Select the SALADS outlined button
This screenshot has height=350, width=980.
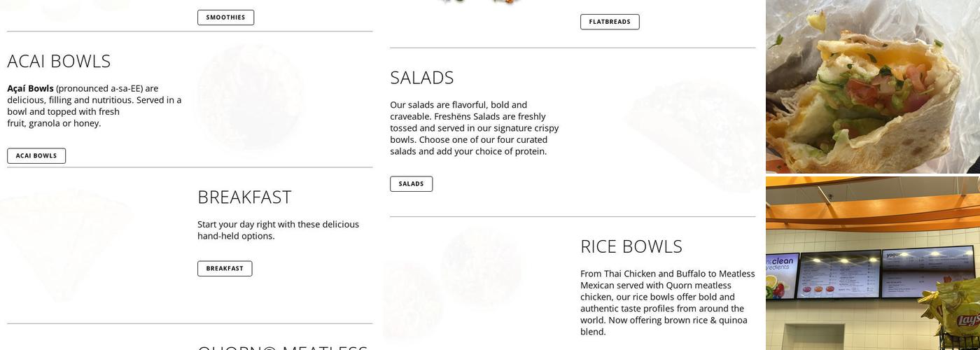[411, 184]
